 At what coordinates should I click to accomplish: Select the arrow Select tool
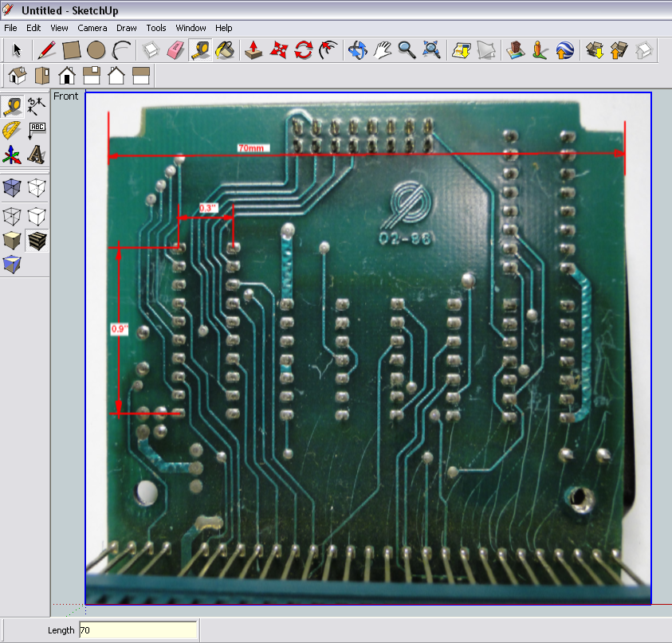pos(17,50)
